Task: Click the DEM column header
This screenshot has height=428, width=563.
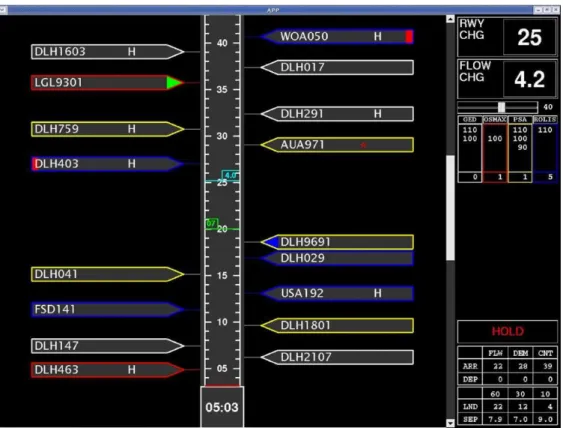Action: (x=521, y=353)
